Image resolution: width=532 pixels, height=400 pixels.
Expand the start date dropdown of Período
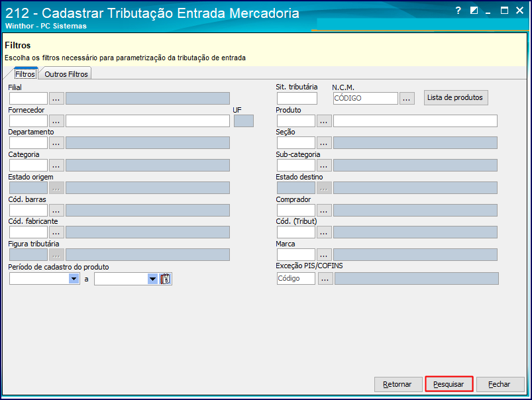click(74, 279)
